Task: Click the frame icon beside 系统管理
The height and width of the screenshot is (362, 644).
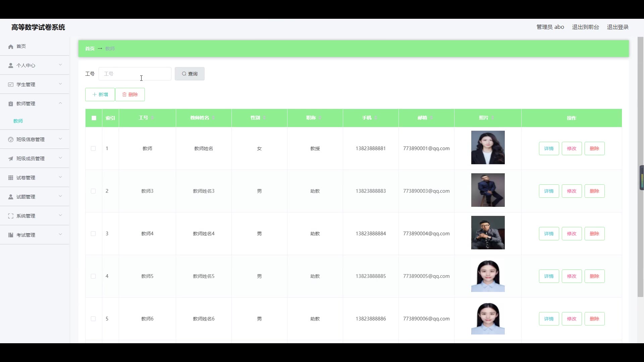Action: (11, 216)
